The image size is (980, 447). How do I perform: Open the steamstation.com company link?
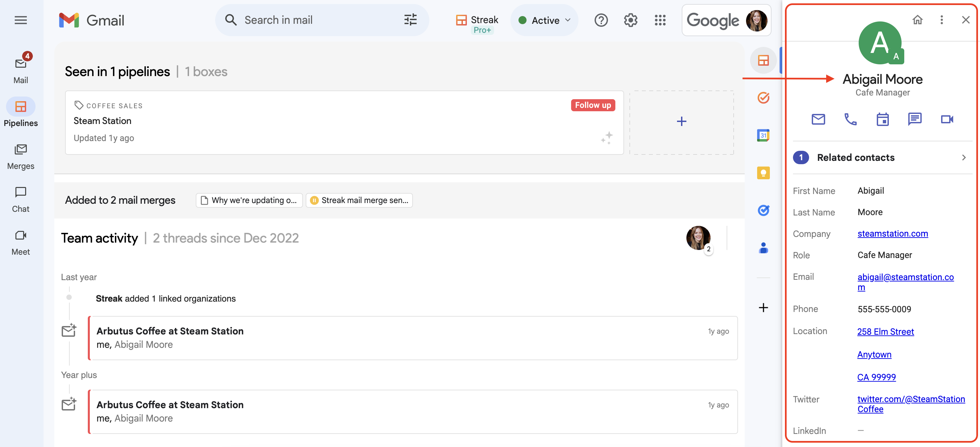coord(892,234)
